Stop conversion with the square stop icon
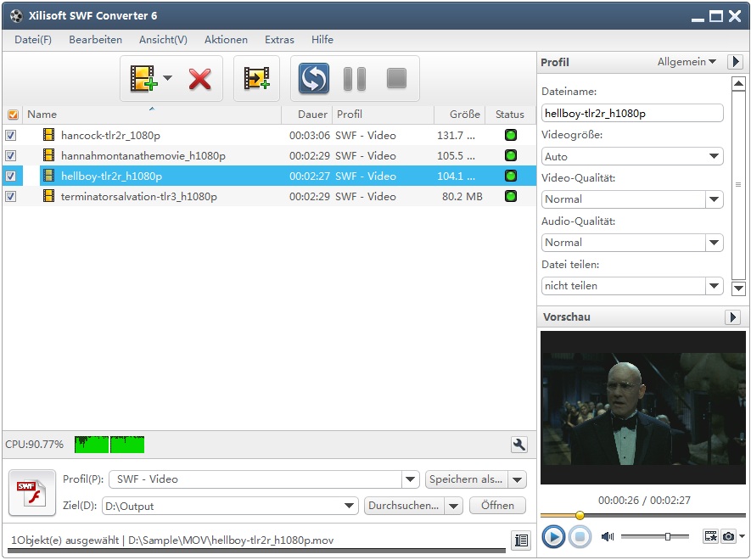This screenshot has width=751, height=560. click(396, 78)
